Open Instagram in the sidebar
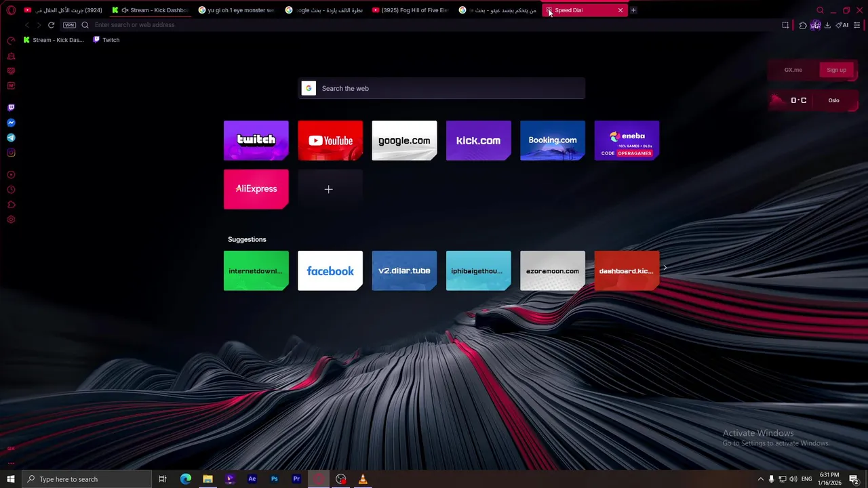 pos(11,152)
